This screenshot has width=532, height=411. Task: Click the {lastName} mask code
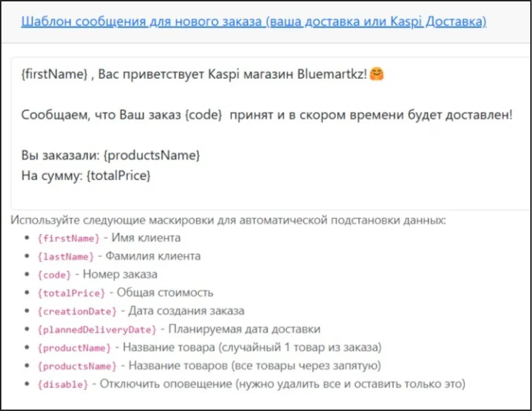[x=66, y=257]
